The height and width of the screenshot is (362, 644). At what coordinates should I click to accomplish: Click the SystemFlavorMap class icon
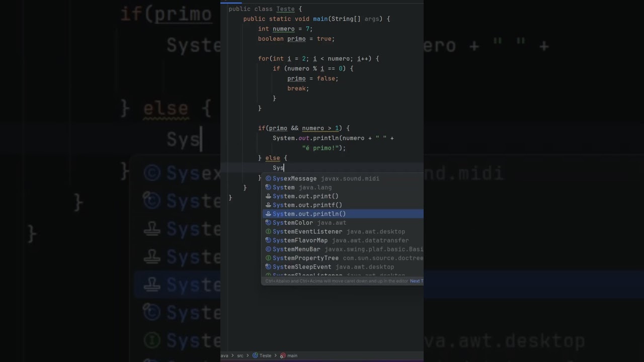point(268,240)
